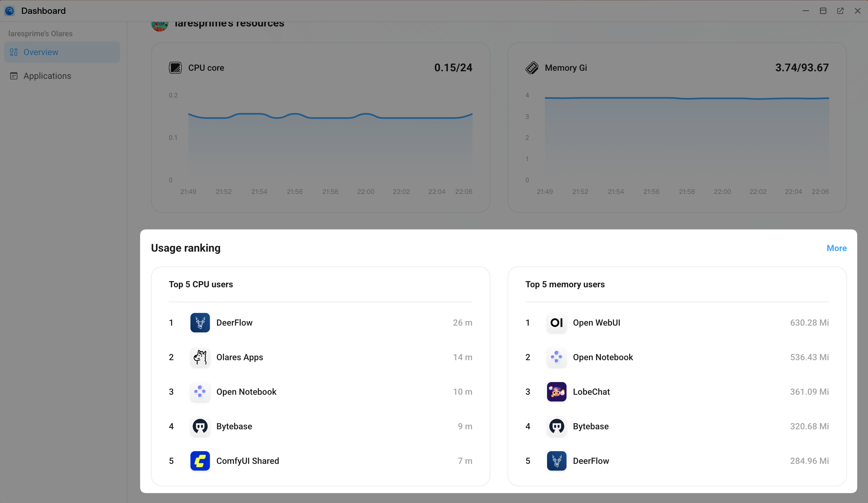The height and width of the screenshot is (503, 868).
Task: Select the DeerFlow icon in memory ranking
Action: pos(556,461)
